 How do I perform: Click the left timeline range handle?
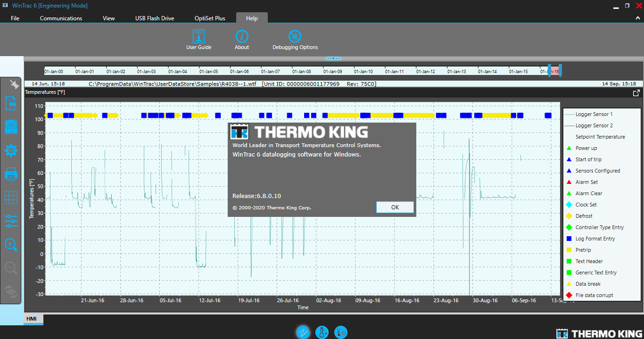[549, 71]
